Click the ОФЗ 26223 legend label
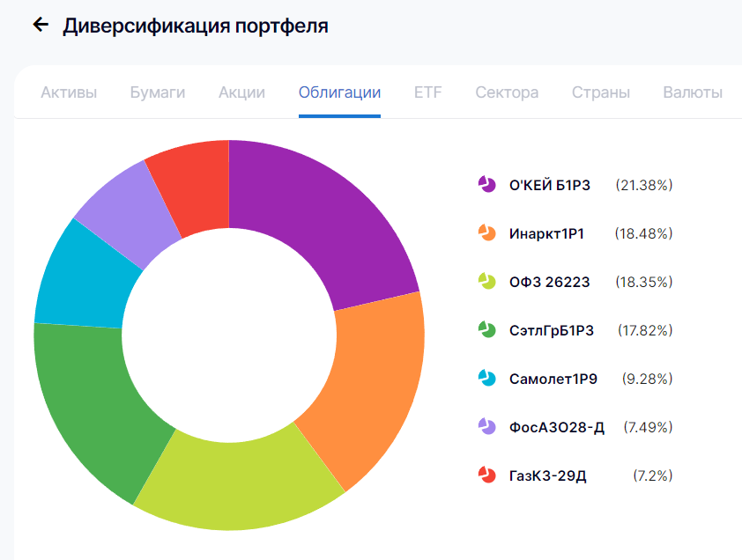742x560 pixels. [549, 282]
